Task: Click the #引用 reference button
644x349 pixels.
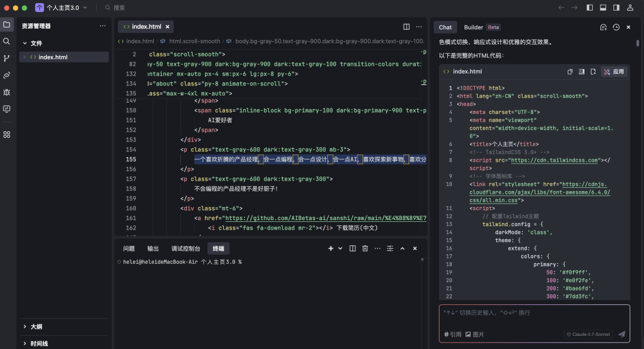Action: (453, 334)
